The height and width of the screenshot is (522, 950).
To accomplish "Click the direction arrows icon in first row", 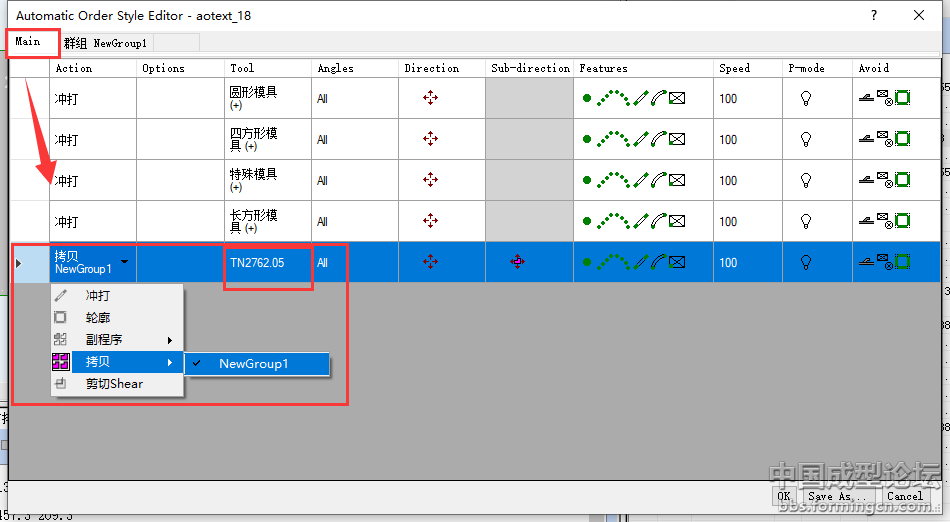I will [x=430, y=98].
